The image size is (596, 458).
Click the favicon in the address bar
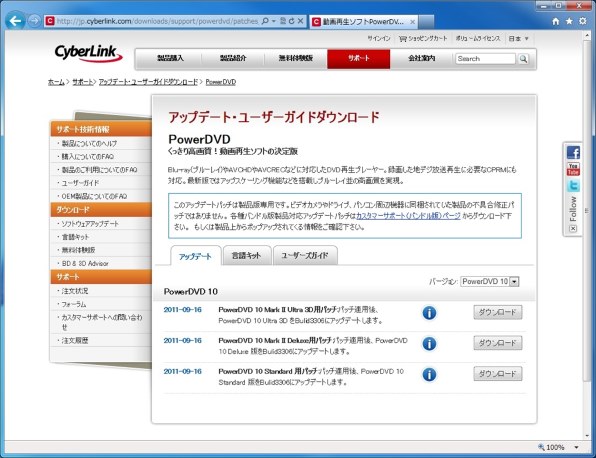pyautogui.click(x=50, y=21)
